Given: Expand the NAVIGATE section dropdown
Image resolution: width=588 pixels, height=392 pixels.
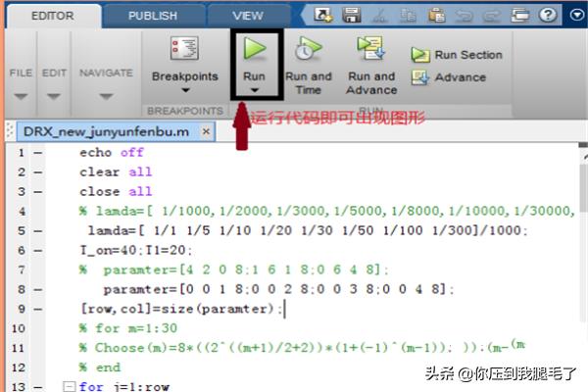Looking at the screenshot, I should [x=105, y=96].
